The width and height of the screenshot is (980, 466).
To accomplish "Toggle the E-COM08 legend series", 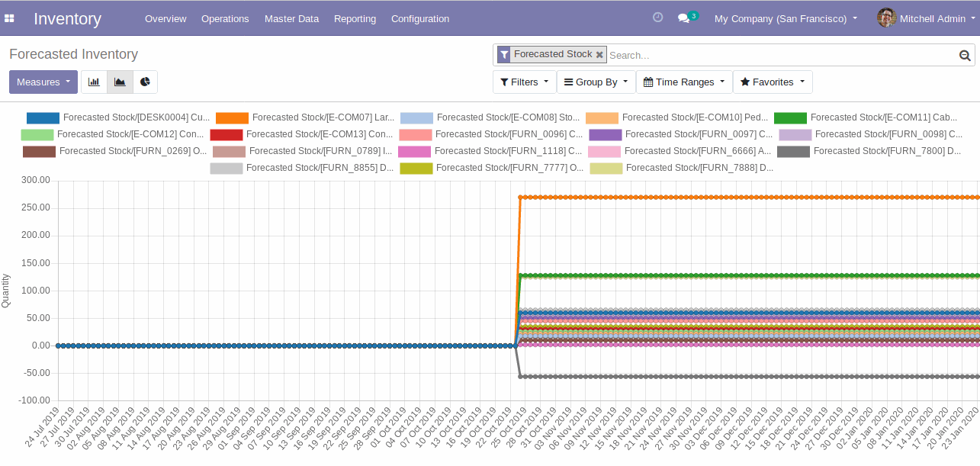I will click(490, 118).
